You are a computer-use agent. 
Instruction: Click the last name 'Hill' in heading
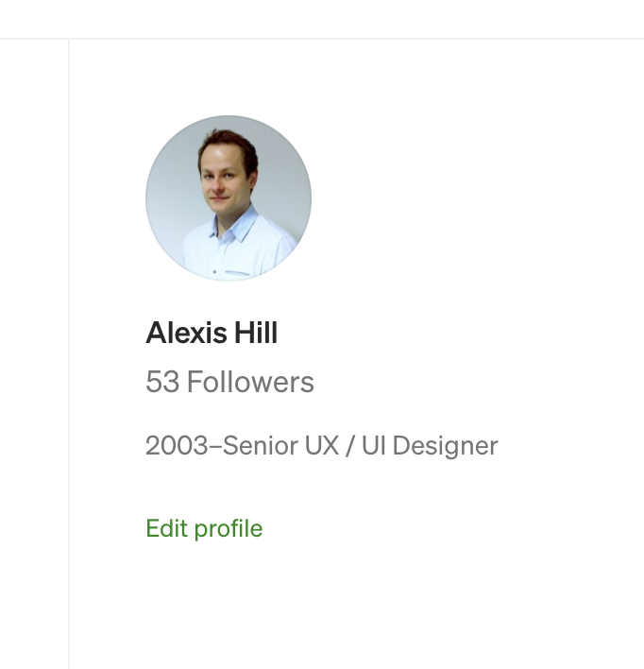256,333
